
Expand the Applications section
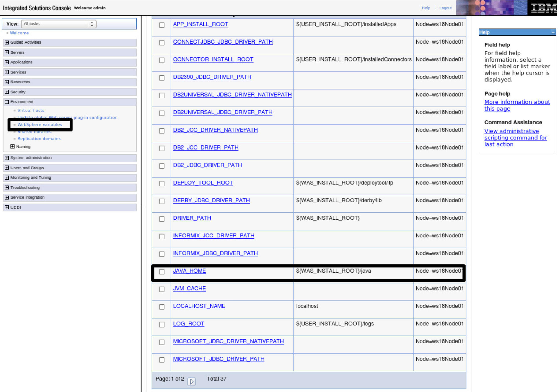click(7, 62)
